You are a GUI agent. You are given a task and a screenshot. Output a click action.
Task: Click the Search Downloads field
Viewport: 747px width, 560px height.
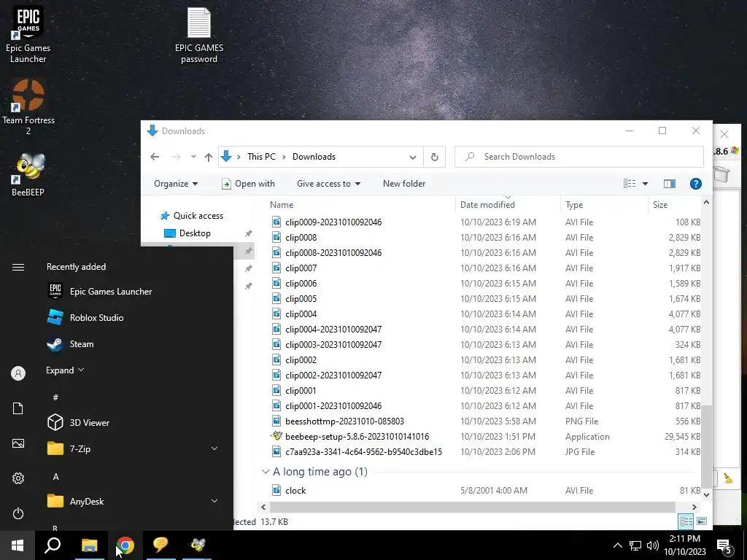coord(578,157)
